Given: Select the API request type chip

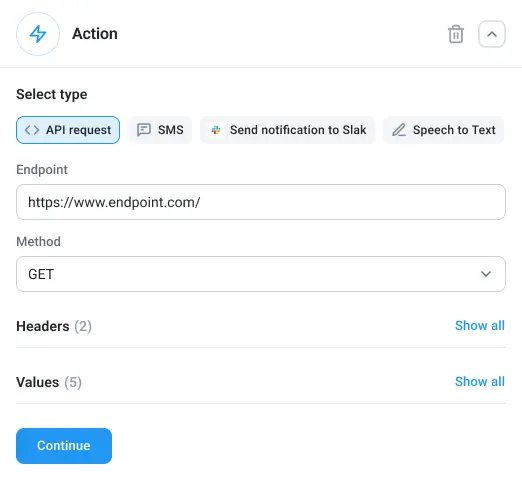Looking at the screenshot, I should pyautogui.click(x=68, y=130).
